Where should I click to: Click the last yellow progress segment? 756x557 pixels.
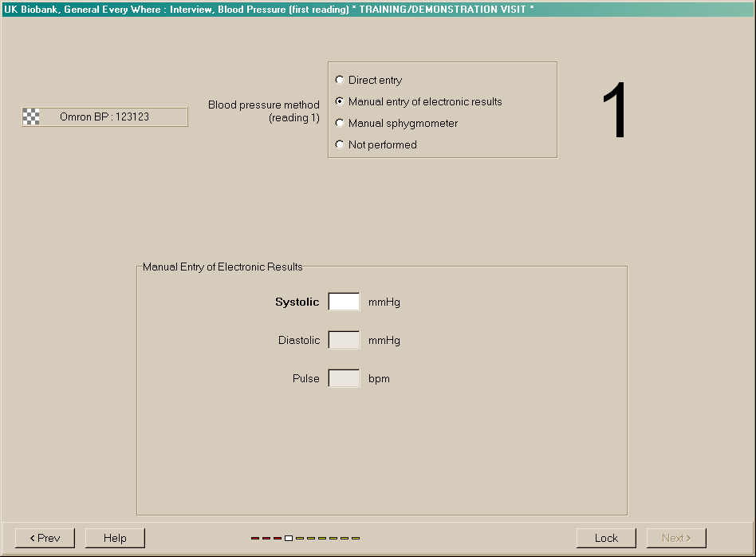[356, 538]
